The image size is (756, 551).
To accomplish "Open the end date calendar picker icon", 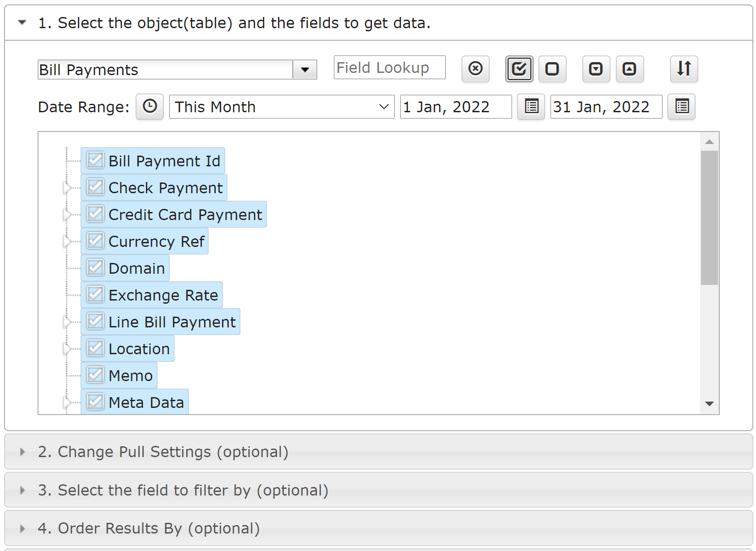I will click(x=681, y=106).
